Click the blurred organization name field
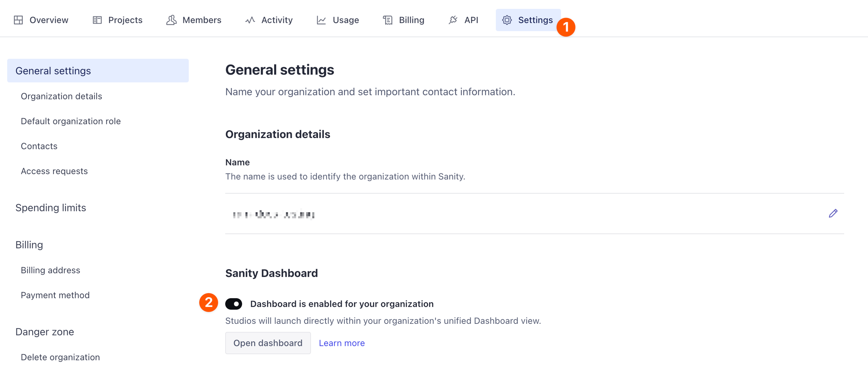Screen dimensions: 868x381 (x=273, y=214)
